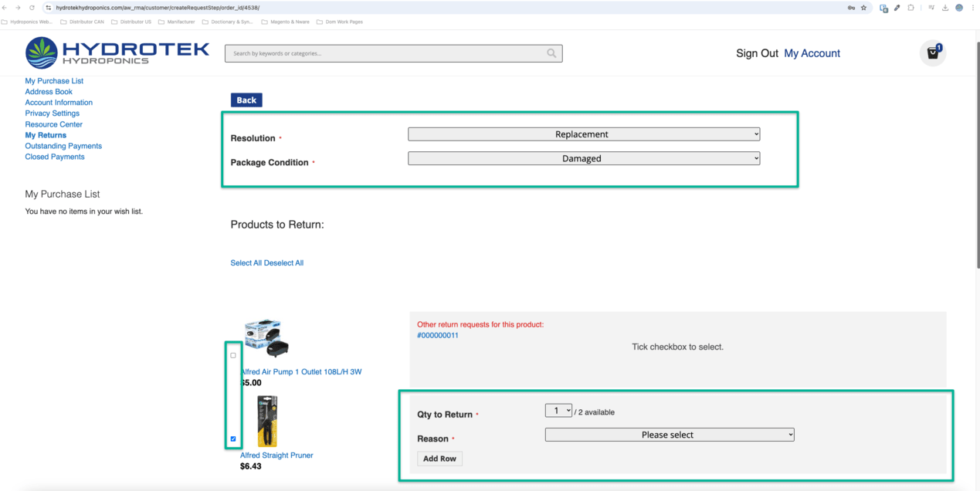Viewport: 980px width, 491px height.
Task: Open the Package Condition dropdown
Action: coord(584,158)
